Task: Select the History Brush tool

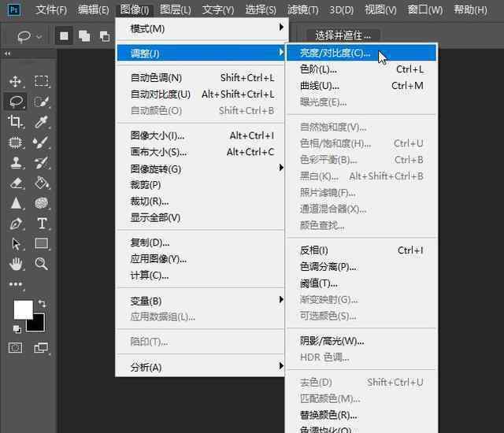Action: pos(42,162)
